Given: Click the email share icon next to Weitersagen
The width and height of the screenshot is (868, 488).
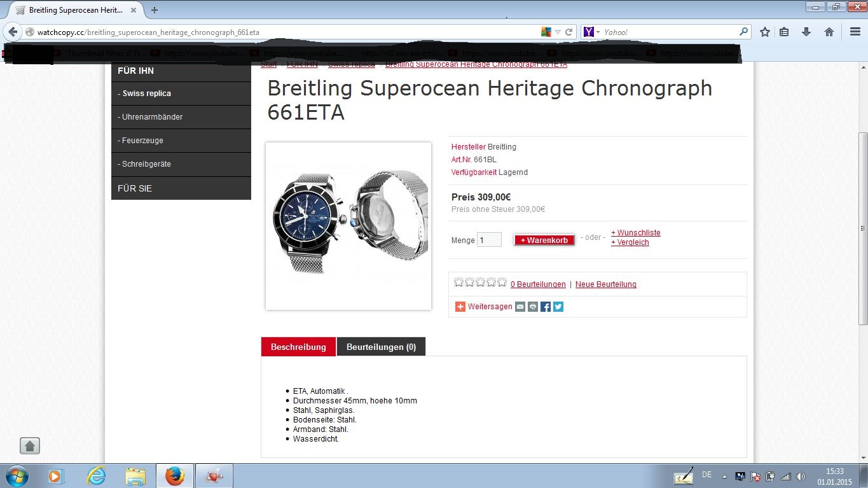Looking at the screenshot, I should [x=520, y=307].
